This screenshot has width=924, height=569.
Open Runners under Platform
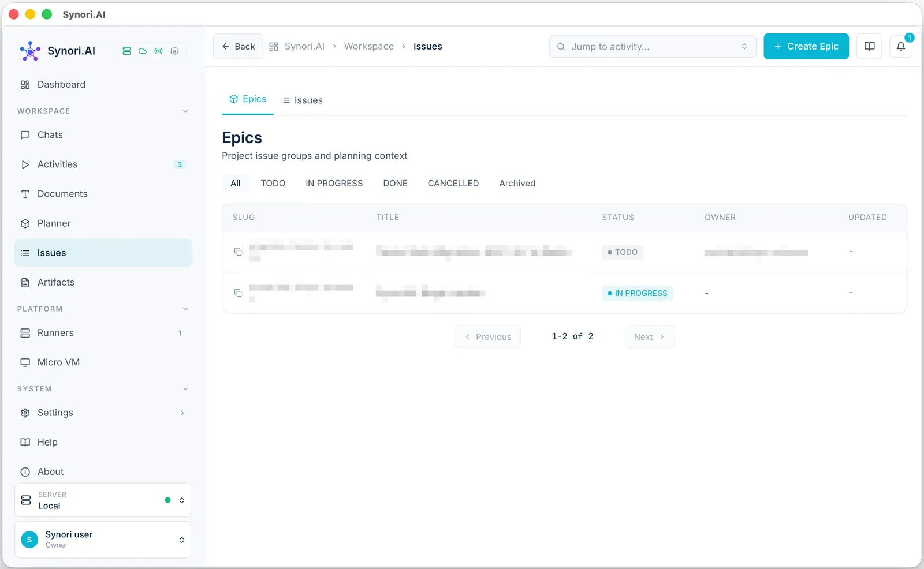(103, 333)
